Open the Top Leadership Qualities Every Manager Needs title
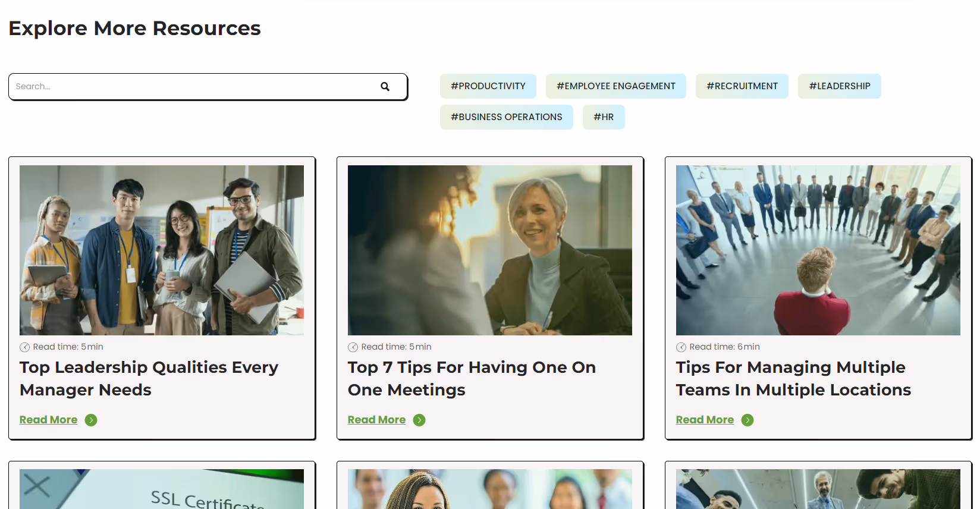The image size is (980, 509). pyautogui.click(x=149, y=379)
